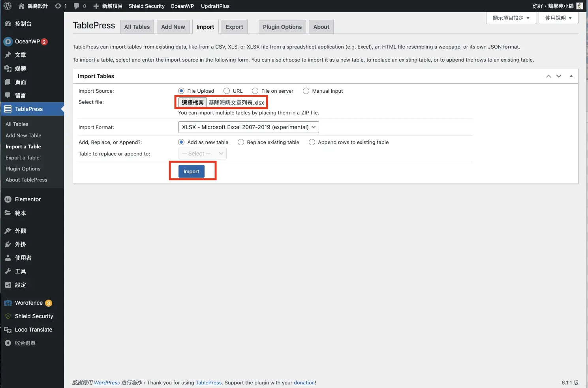Move Import Tables panel down
This screenshot has height=388, width=588.
click(559, 76)
